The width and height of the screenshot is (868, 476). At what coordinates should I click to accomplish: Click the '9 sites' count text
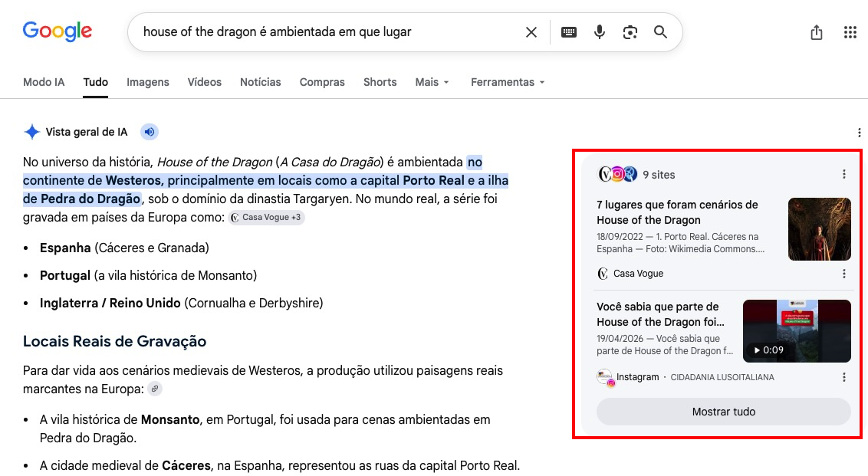(x=659, y=174)
